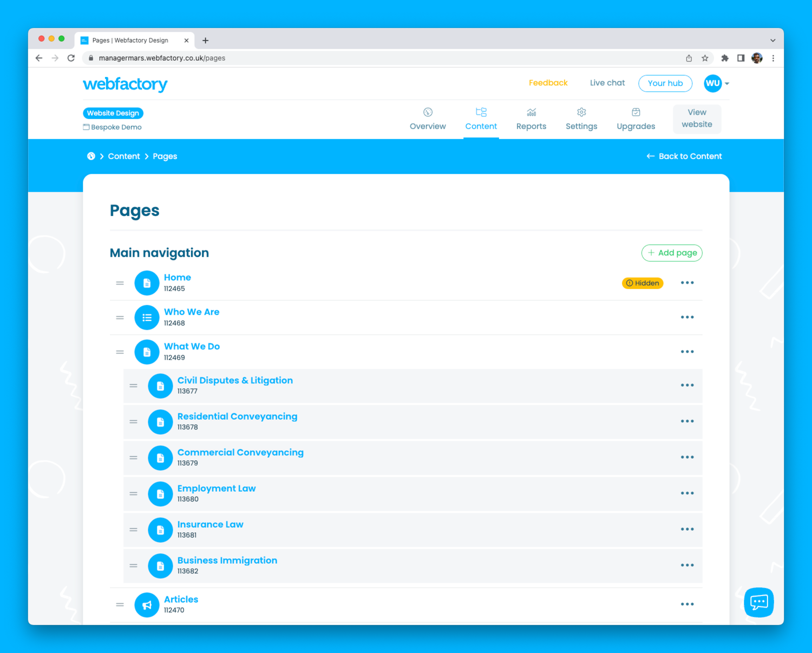Open the WU account dropdown
Screen dimensions: 812x653
pos(716,83)
